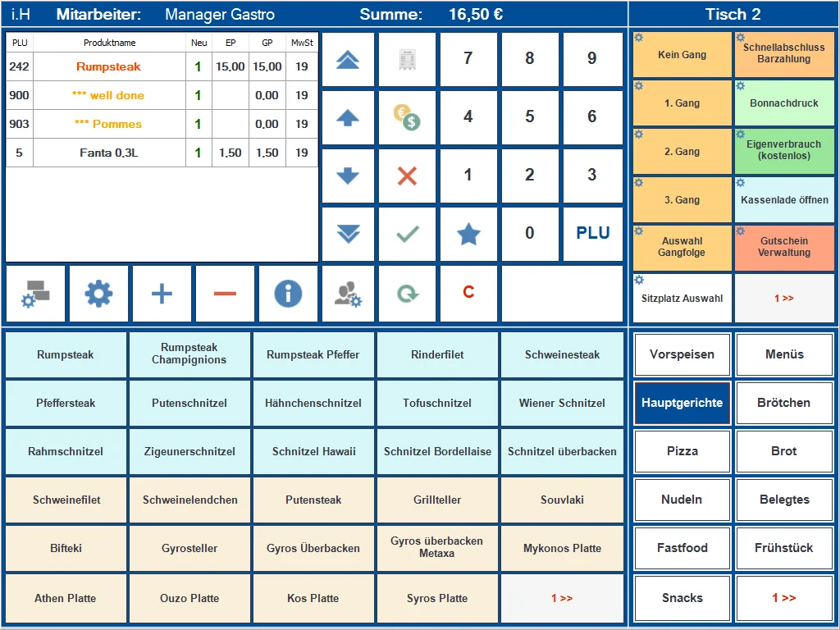Image resolution: width=840 pixels, height=630 pixels.
Task: Open the Vorspeisen category tab
Action: click(x=682, y=354)
